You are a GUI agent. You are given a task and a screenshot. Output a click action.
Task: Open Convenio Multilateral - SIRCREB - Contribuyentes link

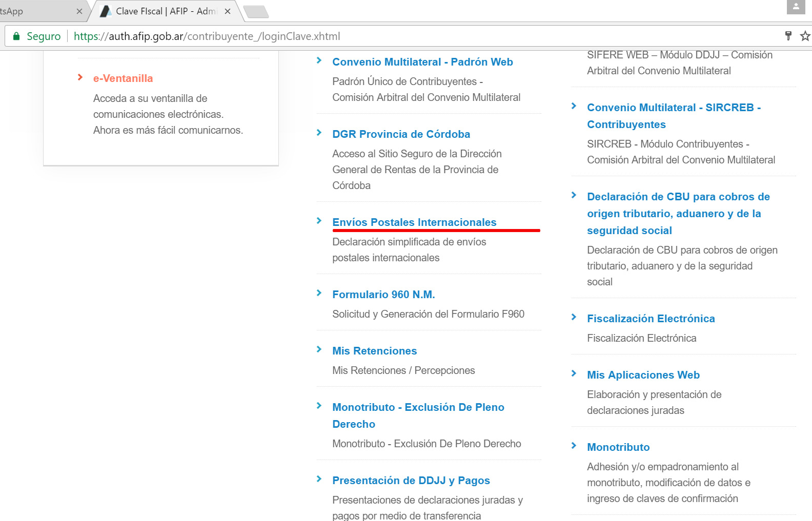point(674,116)
